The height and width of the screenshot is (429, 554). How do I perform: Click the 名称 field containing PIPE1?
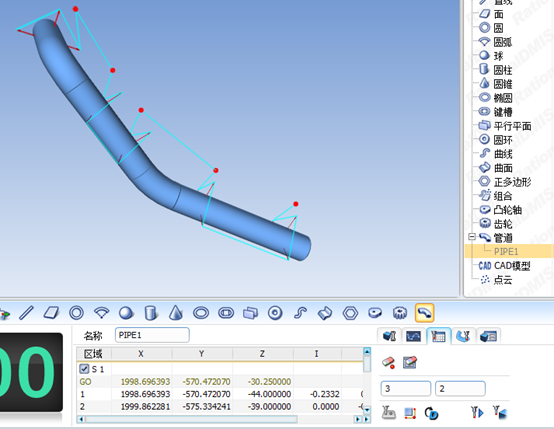(152, 335)
